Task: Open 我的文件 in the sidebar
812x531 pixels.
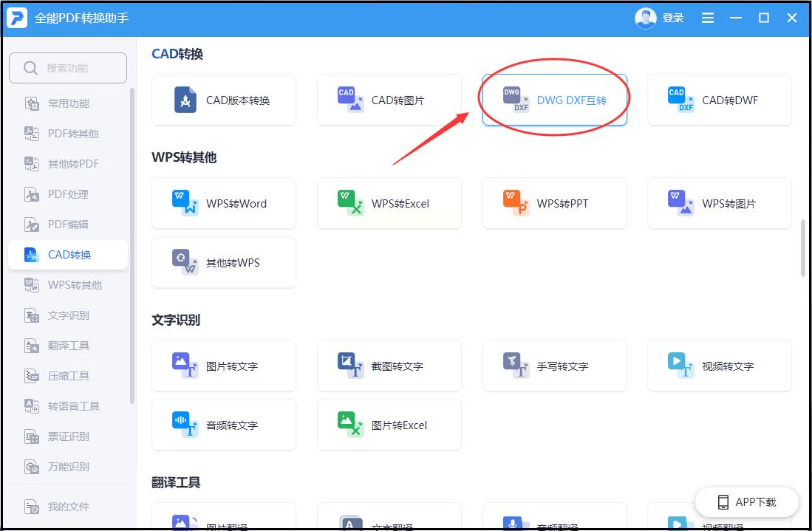Action: coord(68,507)
